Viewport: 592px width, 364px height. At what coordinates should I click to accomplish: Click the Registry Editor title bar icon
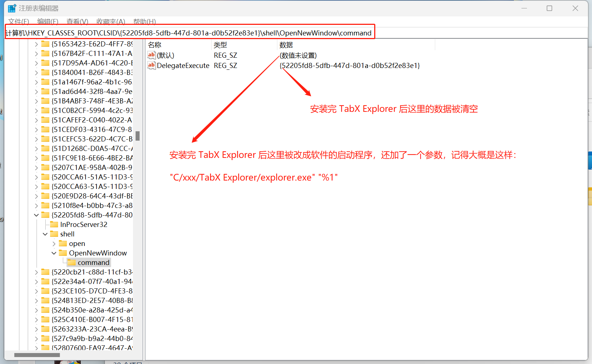[x=12, y=8]
